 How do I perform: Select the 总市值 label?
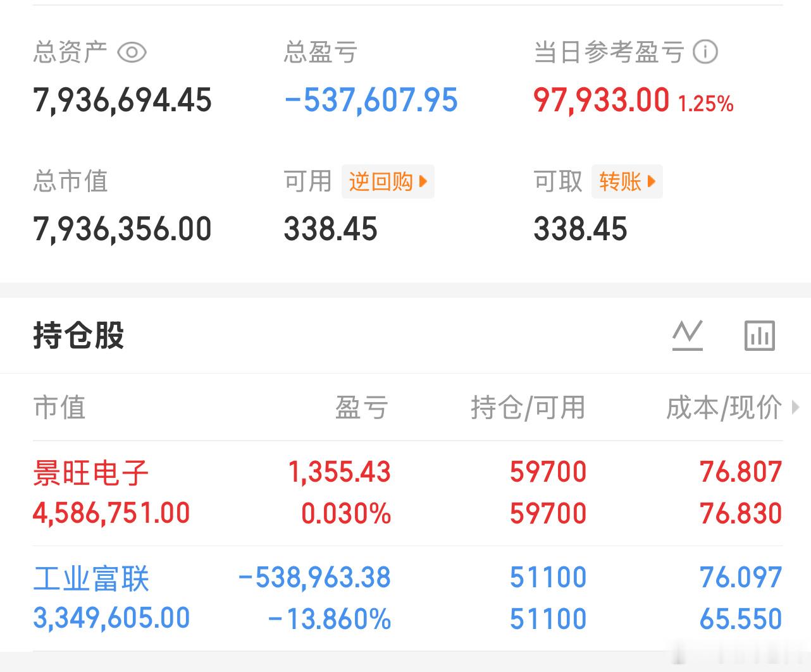[x=70, y=181]
